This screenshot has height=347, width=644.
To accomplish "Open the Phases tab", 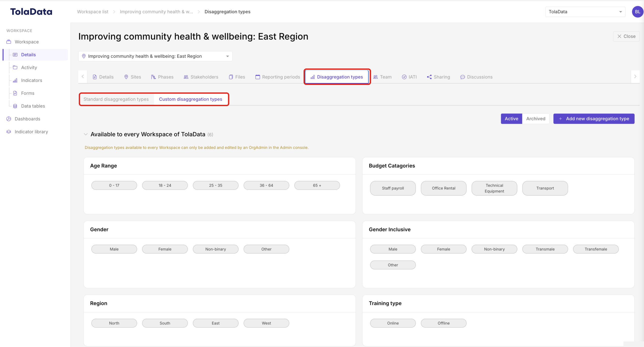I will click(x=162, y=77).
